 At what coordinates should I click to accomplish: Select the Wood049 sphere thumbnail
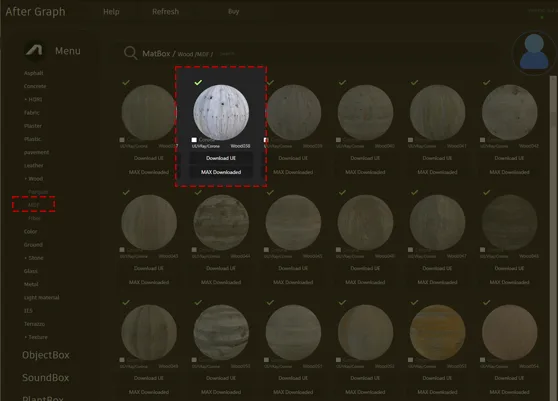point(149,332)
